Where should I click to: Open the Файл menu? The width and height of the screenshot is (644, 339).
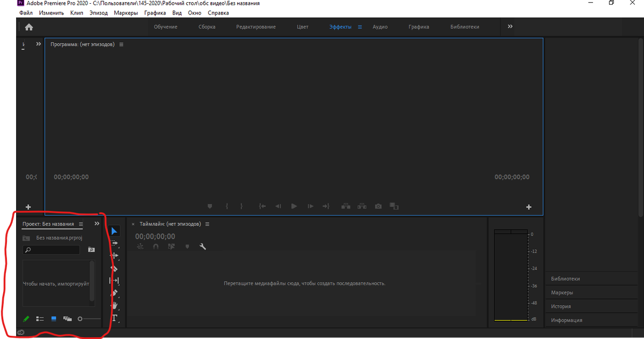(x=26, y=13)
